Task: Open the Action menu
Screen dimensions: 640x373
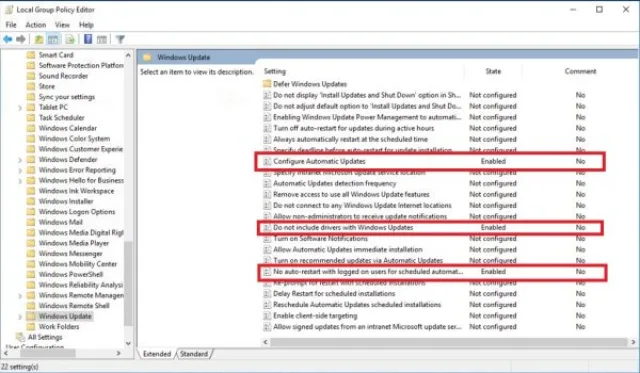Action: [x=36, y=25]
